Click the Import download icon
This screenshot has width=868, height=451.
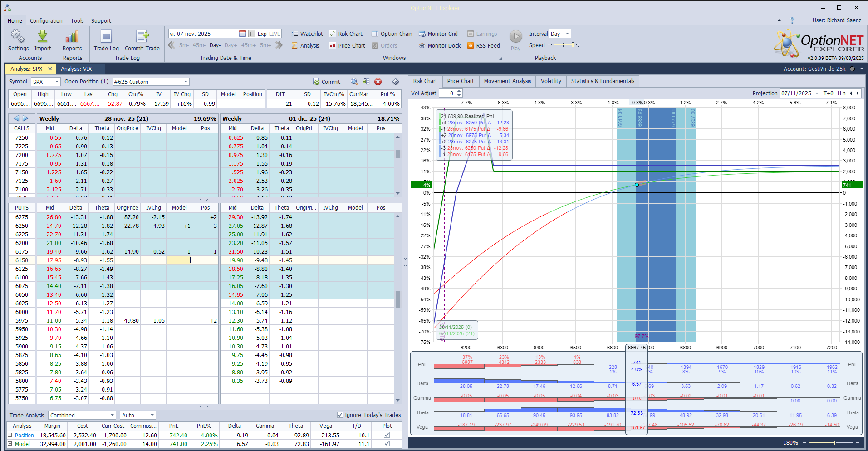pyautogui.click(x=43, y=37)
